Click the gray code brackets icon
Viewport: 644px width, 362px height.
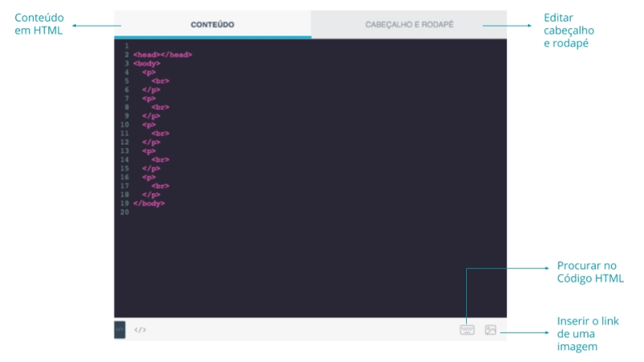(x=140, y=330)
